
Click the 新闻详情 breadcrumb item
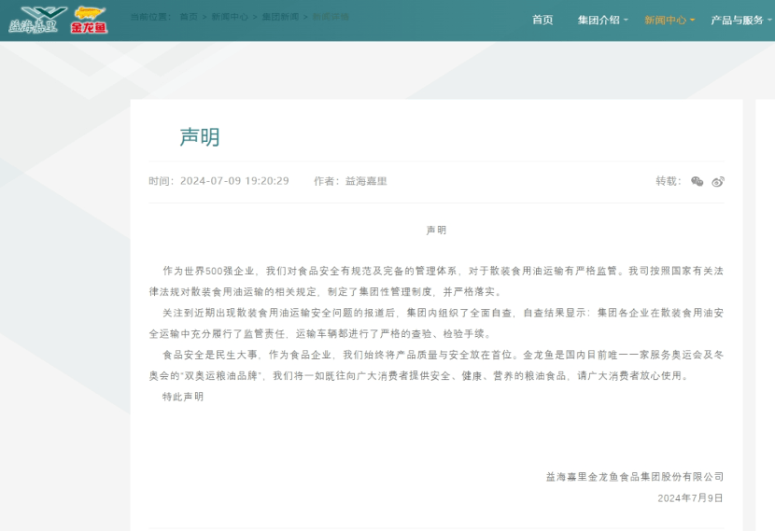click(330, 17)
